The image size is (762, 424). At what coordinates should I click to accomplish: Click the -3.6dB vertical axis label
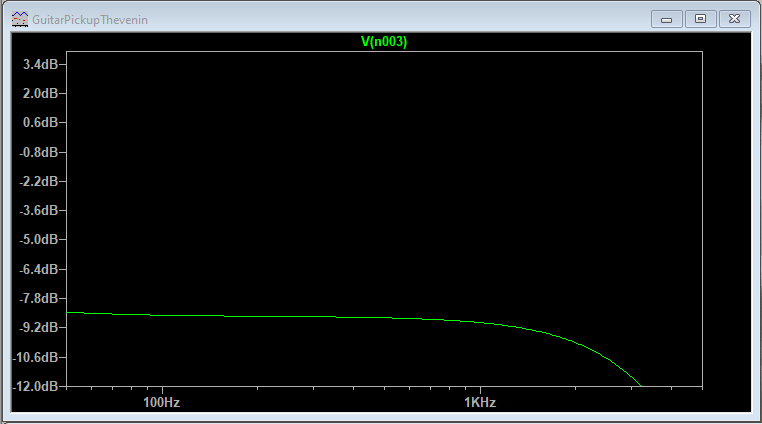39,211
